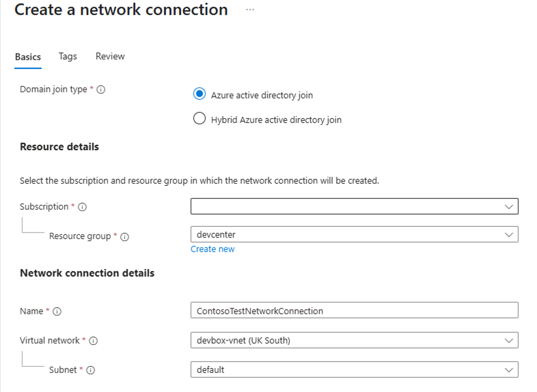This screenshot has height=392, width=537.
Task: Click the Virtual network info icon
Action: click(x=93, y=341)
